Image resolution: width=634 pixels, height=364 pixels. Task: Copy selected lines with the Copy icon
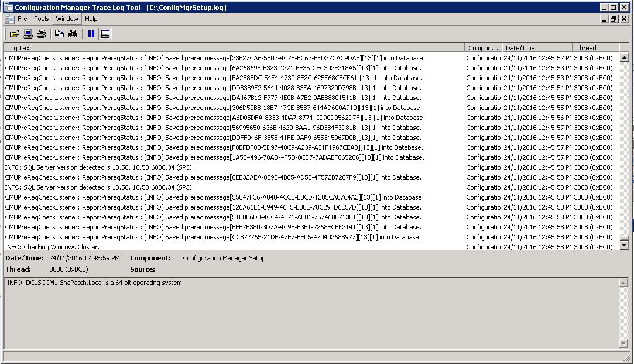click(x=60, y=34)
